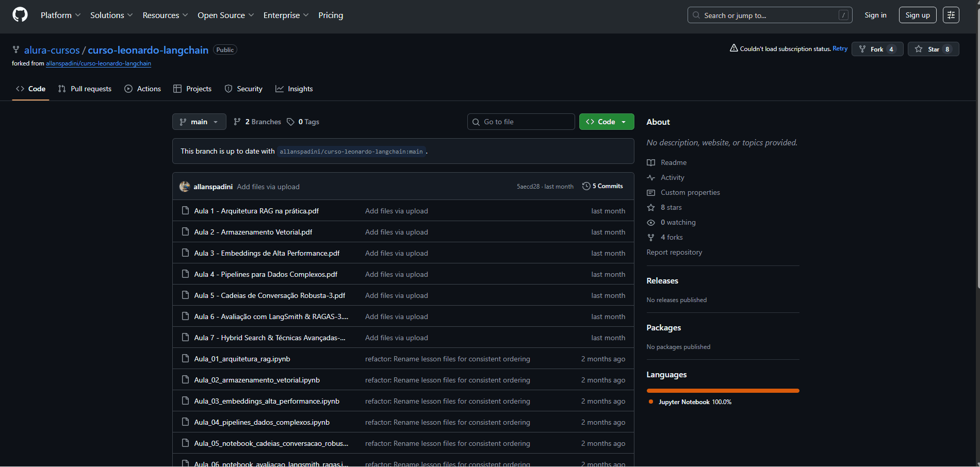Viewport: 980px width, 467px height.
Task: Open the 5 Commits history
Action: tap(602, 186)
